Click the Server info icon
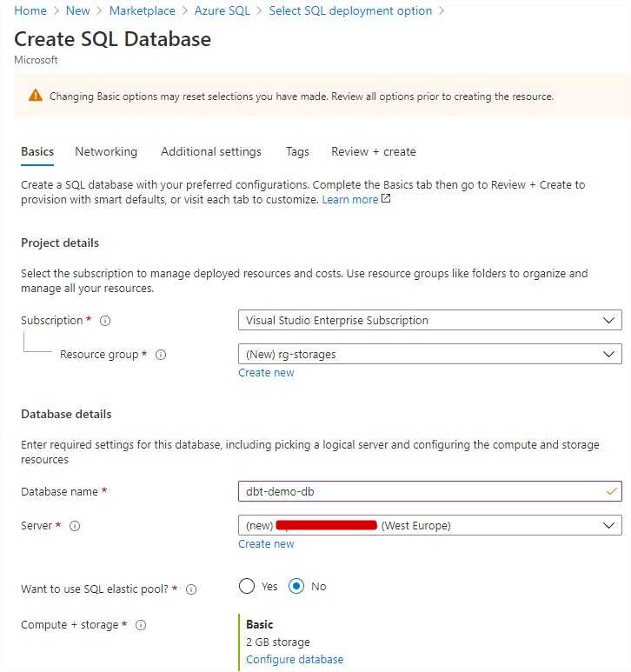This screenshot has height=672, width=631. tap(75, 526)
